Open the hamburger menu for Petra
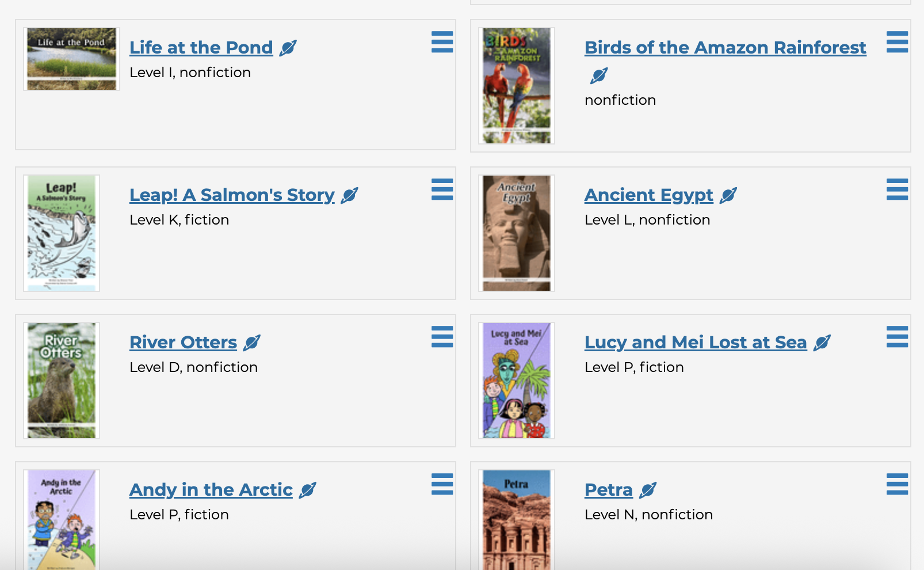 coord(897,484)
